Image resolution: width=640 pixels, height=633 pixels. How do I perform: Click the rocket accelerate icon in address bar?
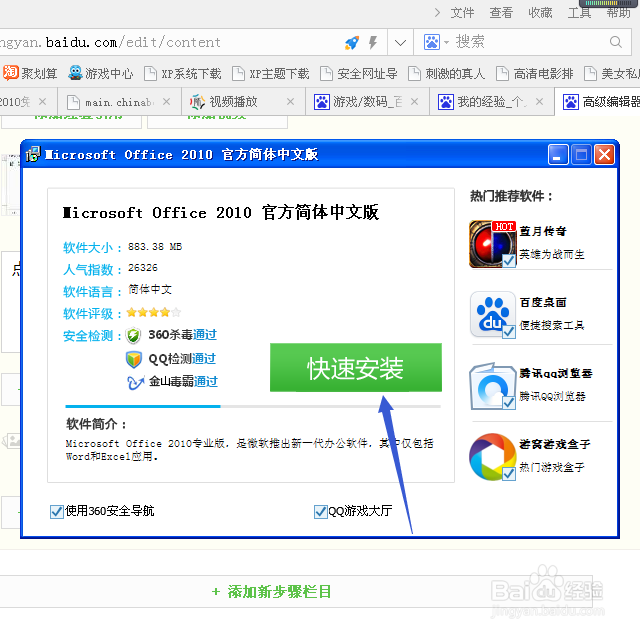352,42
